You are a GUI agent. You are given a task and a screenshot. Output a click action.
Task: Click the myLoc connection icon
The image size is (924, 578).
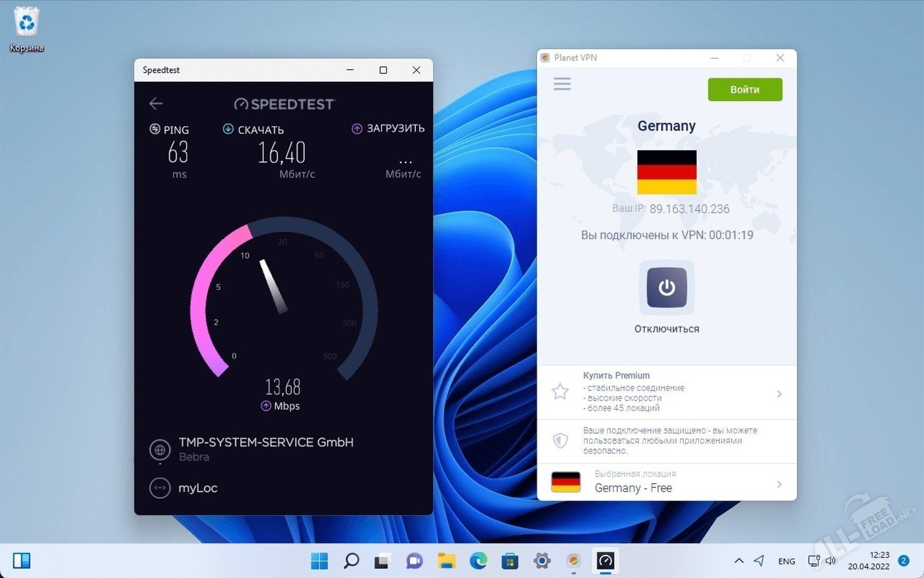tap(160, 488)
